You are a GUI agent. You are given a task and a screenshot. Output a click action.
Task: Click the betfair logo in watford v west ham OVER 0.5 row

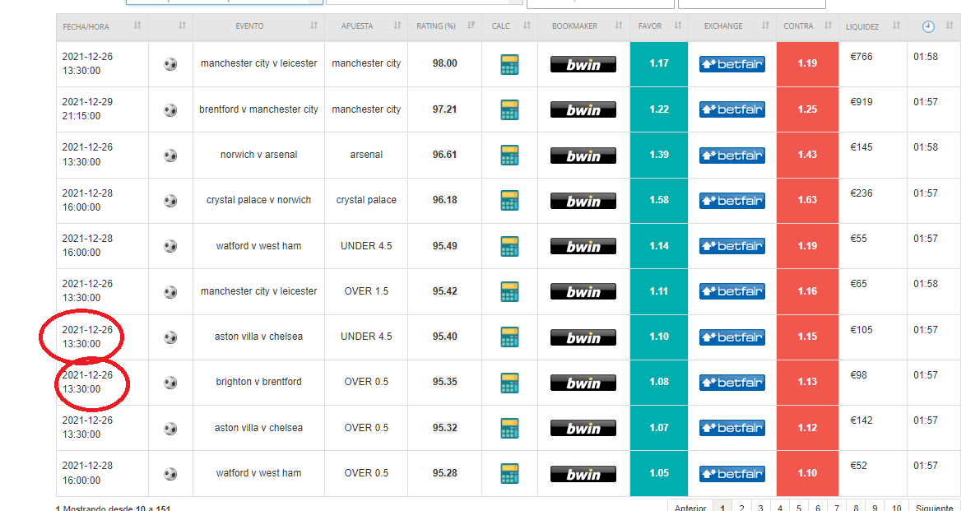[x=732, y=473]
